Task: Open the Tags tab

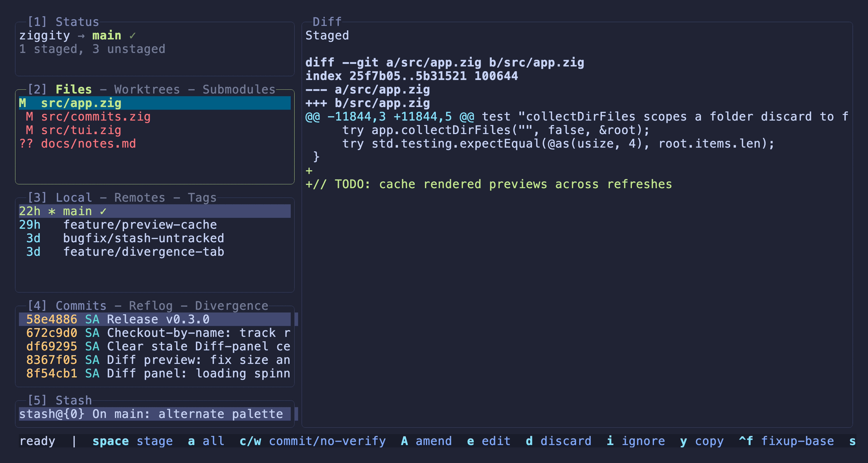Action: click(x=202, y=197)
